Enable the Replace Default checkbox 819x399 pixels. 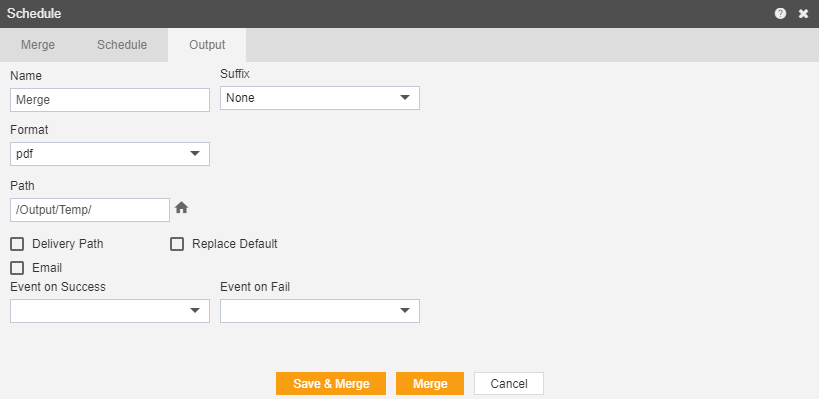coord(177,244)
